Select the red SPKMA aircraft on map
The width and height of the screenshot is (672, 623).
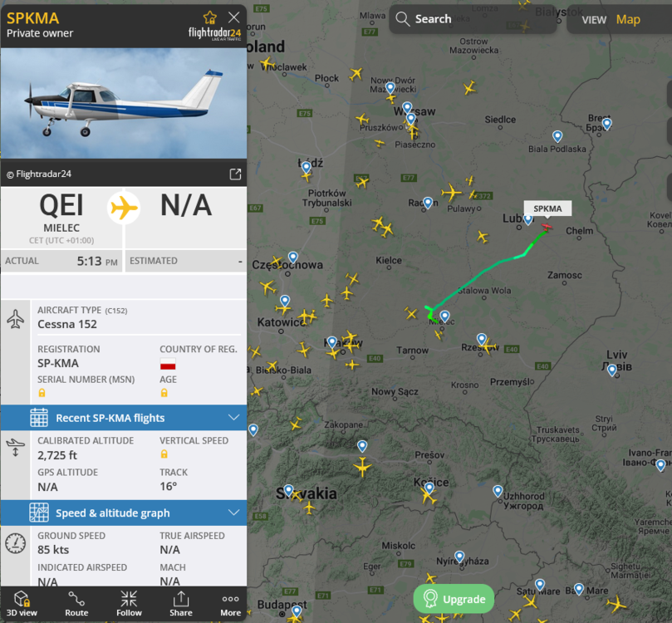pos(547,226)
